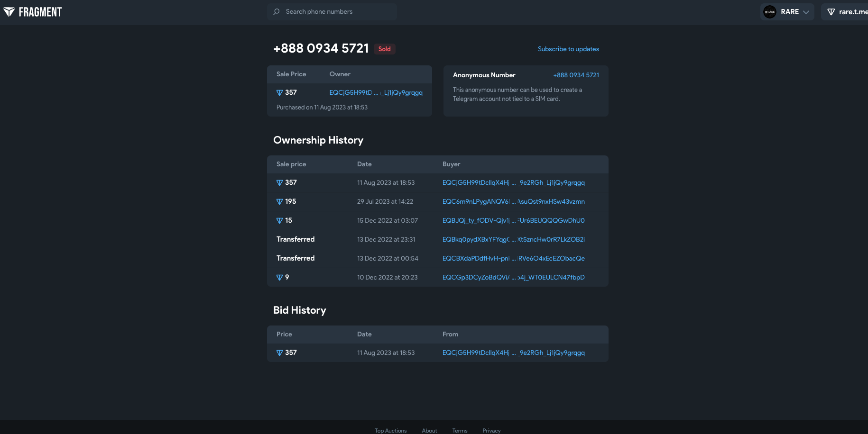Click TON icon in 11 Aug ownership row
This screenshot has height=434, width=868.
tap(279, 183)
